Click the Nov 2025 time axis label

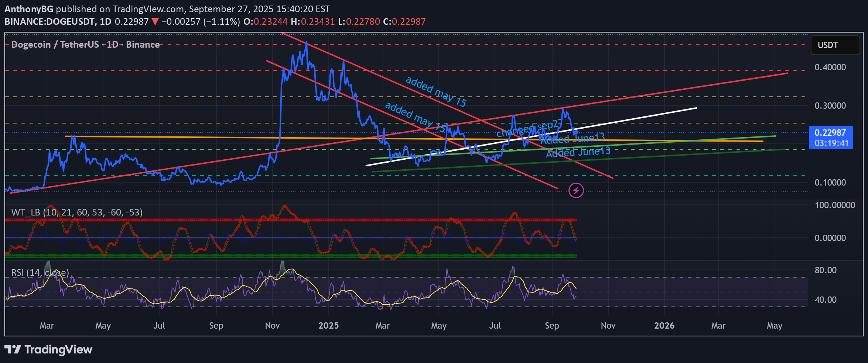pyautogui.click(x=608, y=326)
